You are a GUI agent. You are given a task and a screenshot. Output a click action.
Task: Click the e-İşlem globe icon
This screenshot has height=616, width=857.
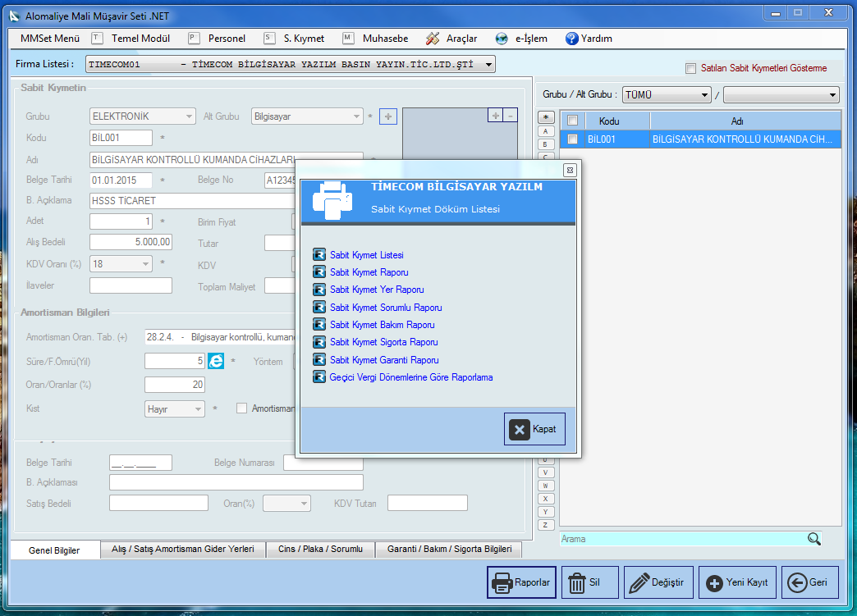click(502, 39)
